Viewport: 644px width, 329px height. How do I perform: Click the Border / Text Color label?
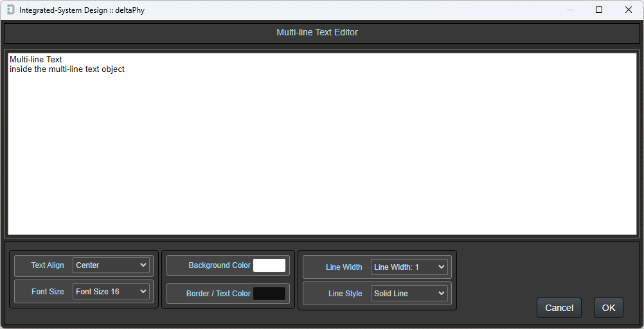[218, 294]
